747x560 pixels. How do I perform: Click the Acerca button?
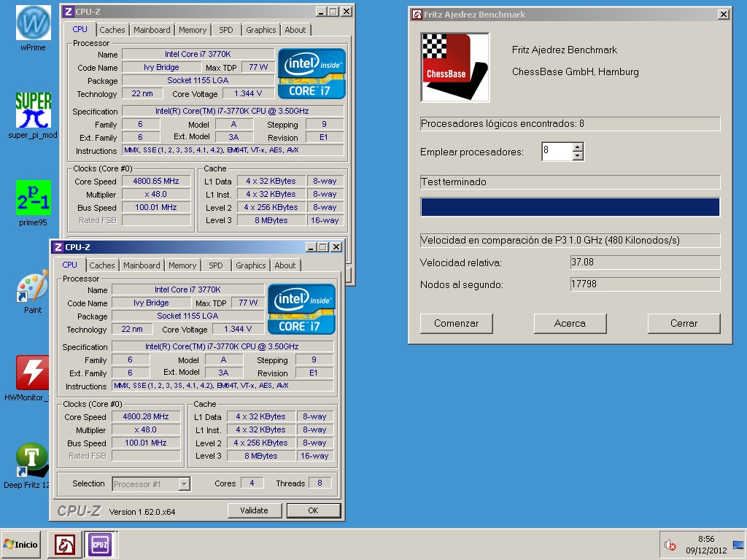tap(570, 323)
